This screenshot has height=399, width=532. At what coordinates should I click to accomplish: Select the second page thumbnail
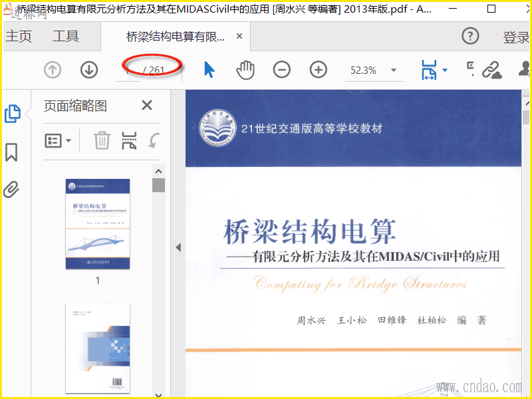98,348
